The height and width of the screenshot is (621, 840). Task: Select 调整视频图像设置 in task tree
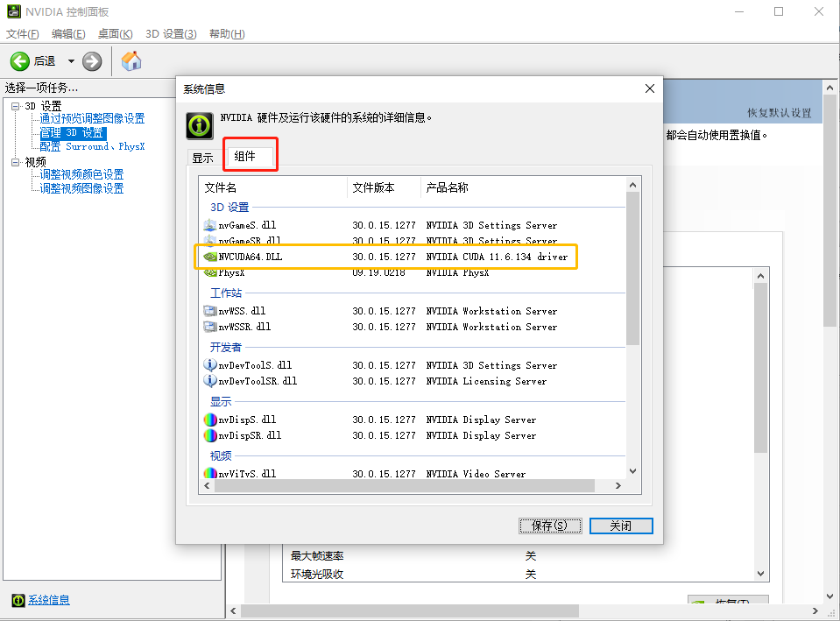tap(81, 188)
